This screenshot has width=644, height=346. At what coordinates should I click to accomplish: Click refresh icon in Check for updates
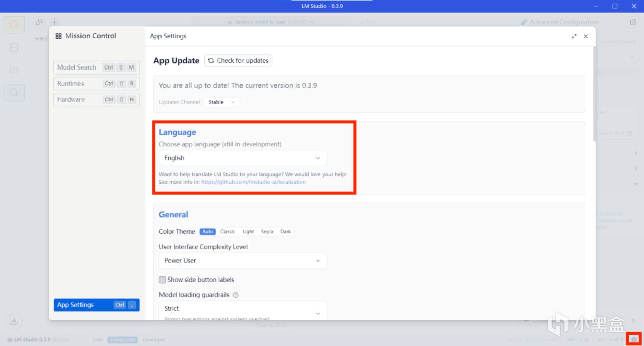coord(211,61)
